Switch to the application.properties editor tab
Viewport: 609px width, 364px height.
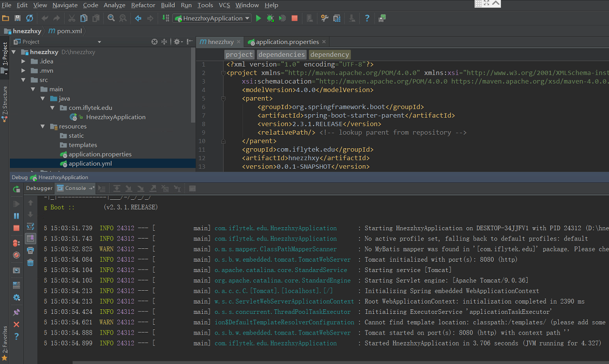pyautogui.click(x=287, y=42)
